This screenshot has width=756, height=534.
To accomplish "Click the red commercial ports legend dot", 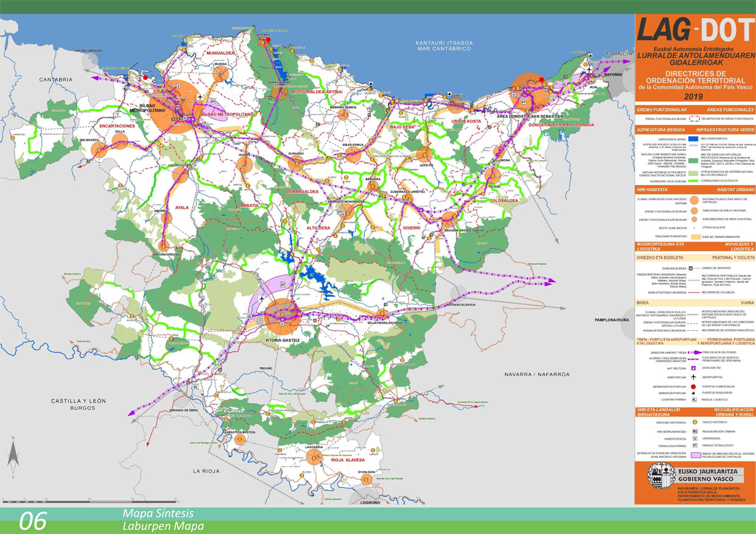I will tap(694, 386).
